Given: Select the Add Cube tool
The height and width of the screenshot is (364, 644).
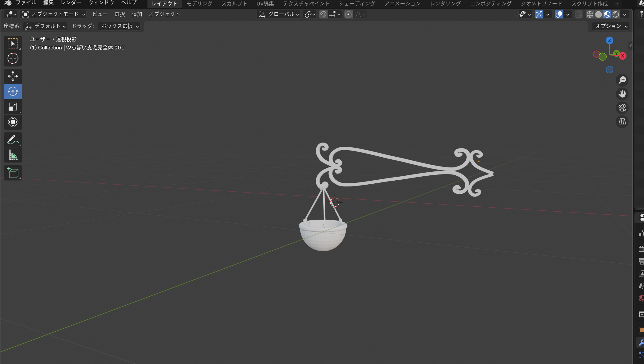Looking at the screenshot, I should [13, 173].
